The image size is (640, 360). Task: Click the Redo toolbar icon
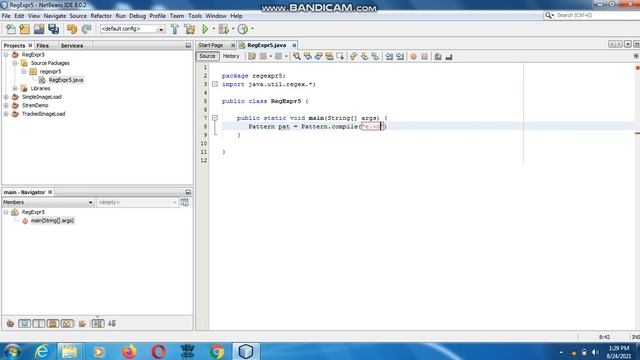(x=86, y=29)
